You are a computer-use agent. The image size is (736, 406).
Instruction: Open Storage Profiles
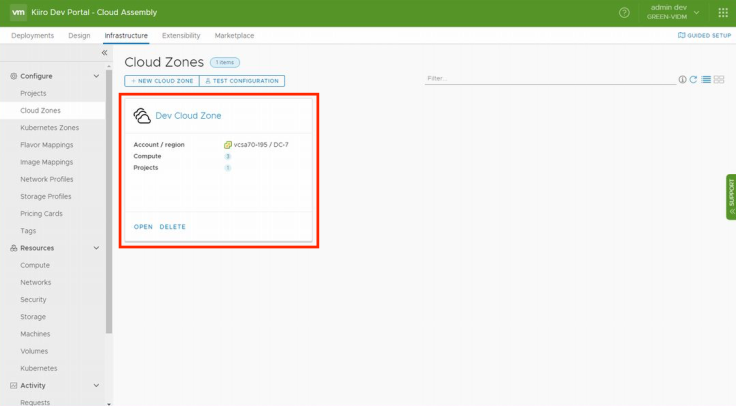(46, 196)
